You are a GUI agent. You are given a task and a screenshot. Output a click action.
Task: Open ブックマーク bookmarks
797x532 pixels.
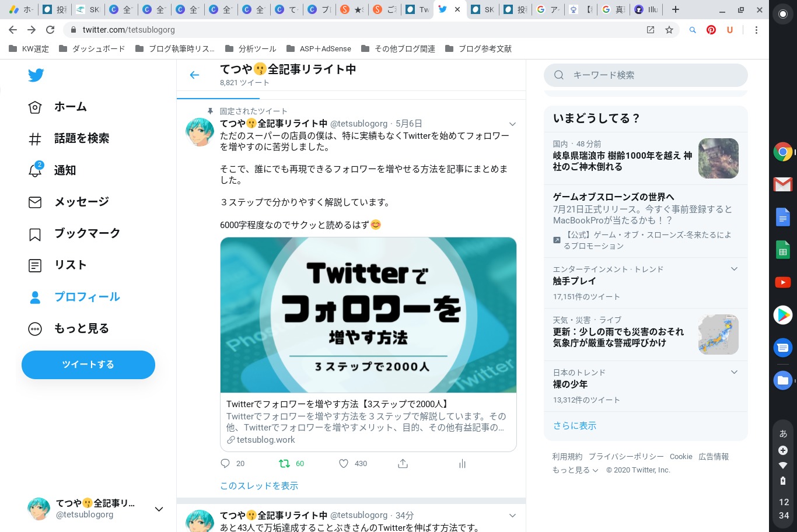point(74,233)
